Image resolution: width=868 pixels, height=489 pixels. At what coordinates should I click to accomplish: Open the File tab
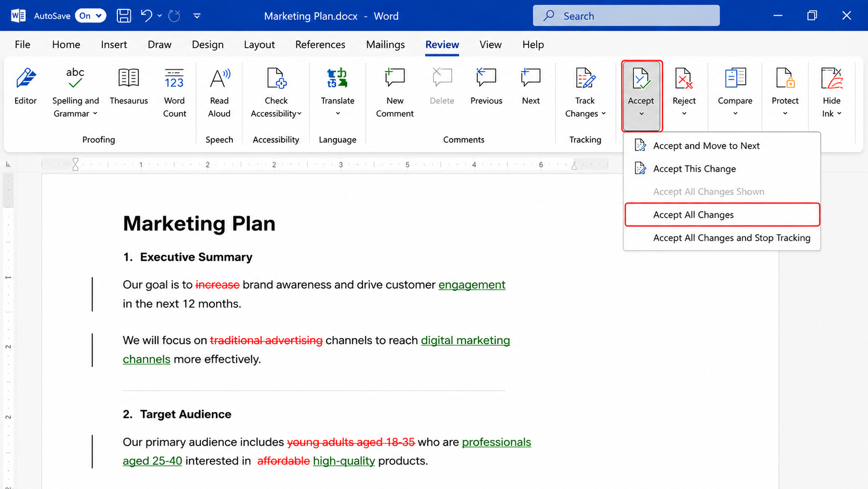point(22,45)
